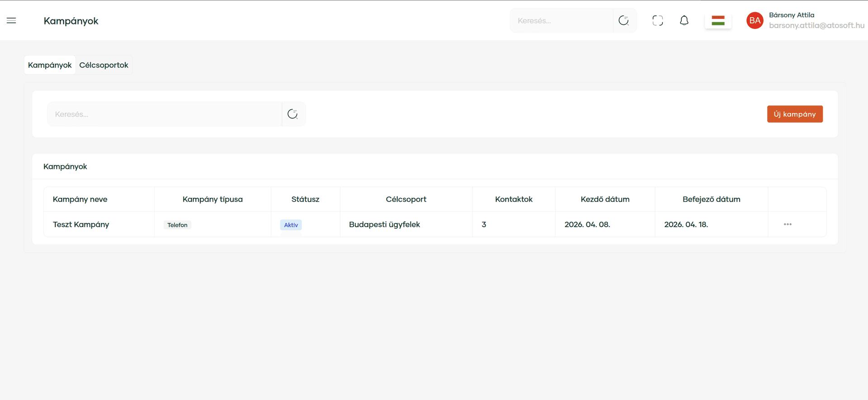The image size is (868, 400).
Task: Sort by the Kezdő dátum column header
Action: [x=604, y=199]
